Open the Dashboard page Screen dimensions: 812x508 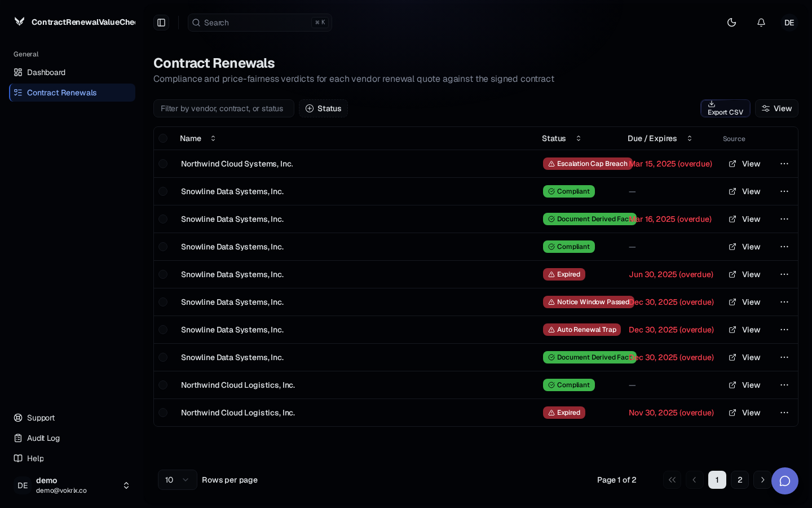pos(72,72)
